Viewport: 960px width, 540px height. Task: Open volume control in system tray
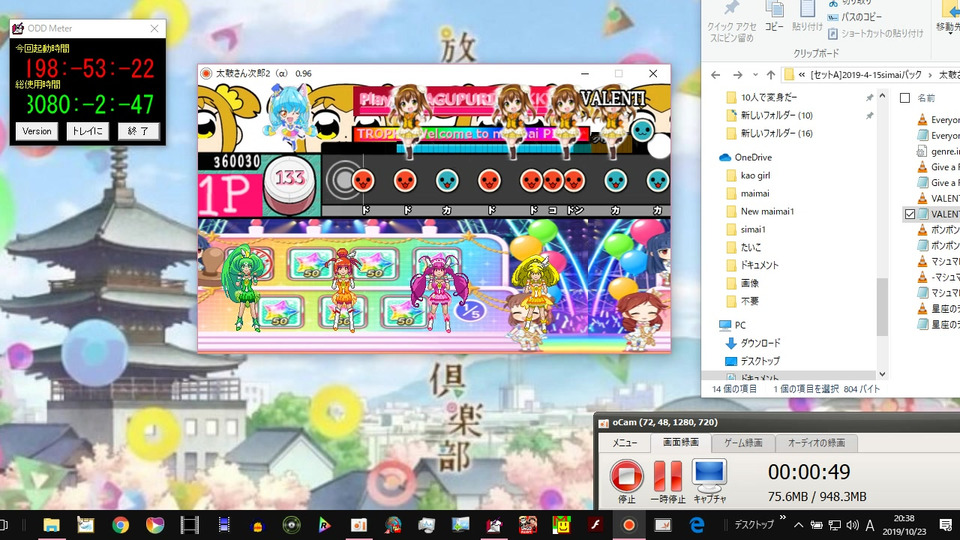click(852, 525)
